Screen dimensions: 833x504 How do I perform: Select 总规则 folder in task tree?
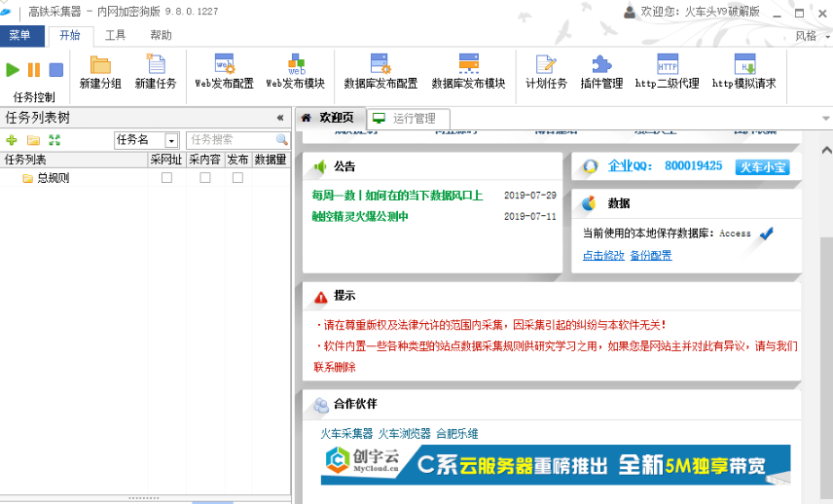tap(46, 178)
